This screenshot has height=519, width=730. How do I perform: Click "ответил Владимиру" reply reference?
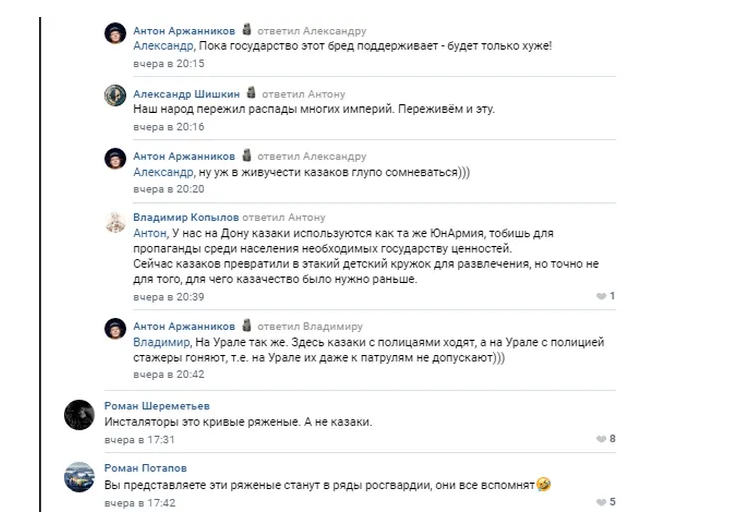pos(310,327)
